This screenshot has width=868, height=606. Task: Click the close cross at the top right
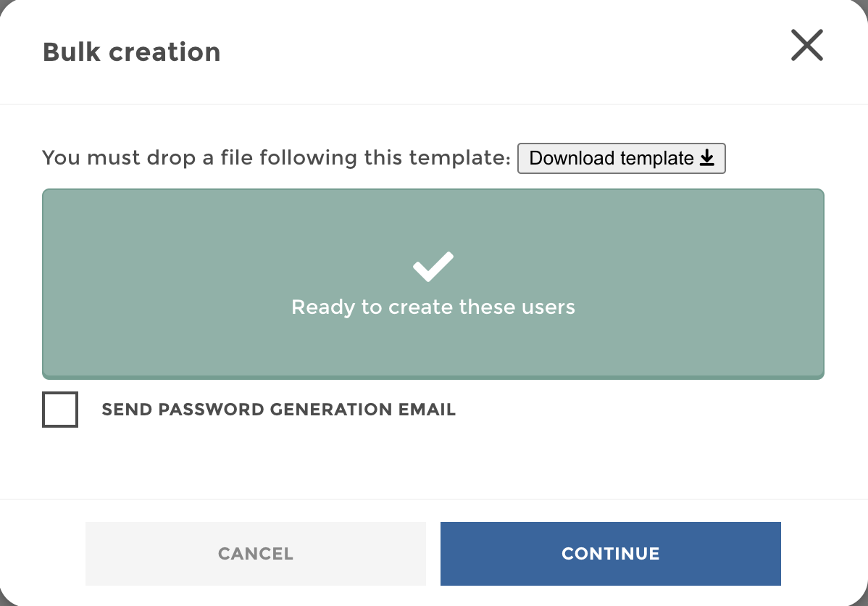point(806,45)
